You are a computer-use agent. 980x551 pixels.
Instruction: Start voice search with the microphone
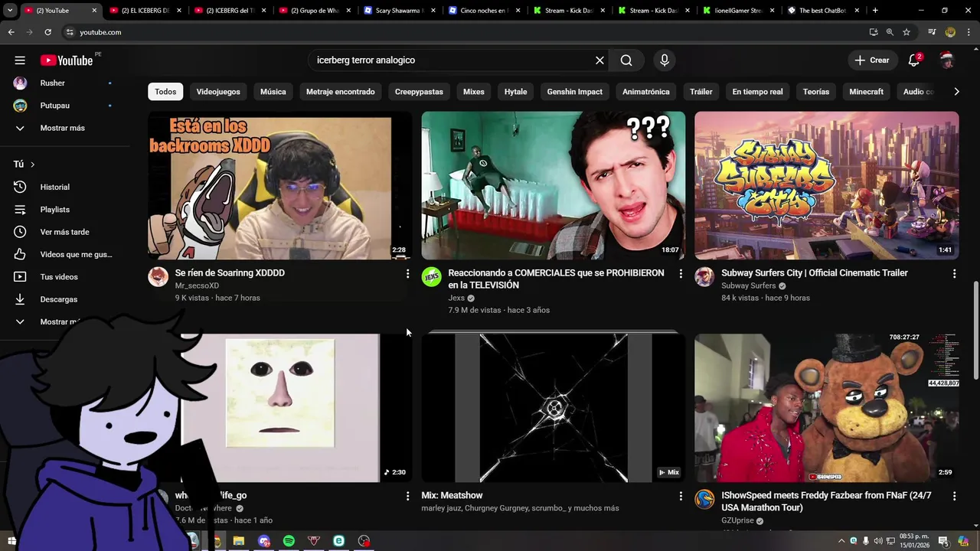click(664, 60)
